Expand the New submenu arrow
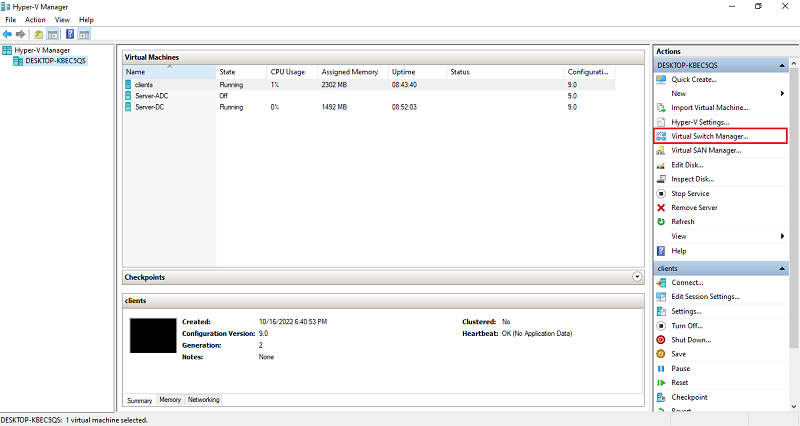800x426 pixels. (x=782, y=93)
